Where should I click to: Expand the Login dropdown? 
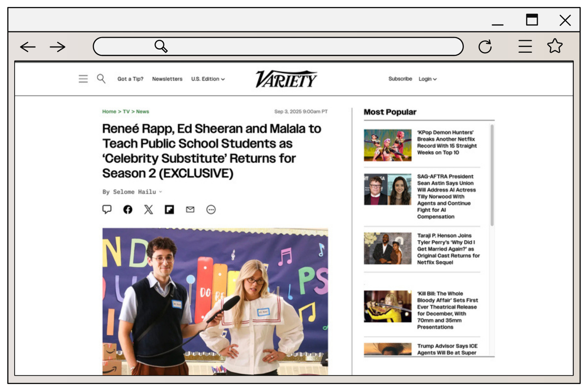point(427,79)
